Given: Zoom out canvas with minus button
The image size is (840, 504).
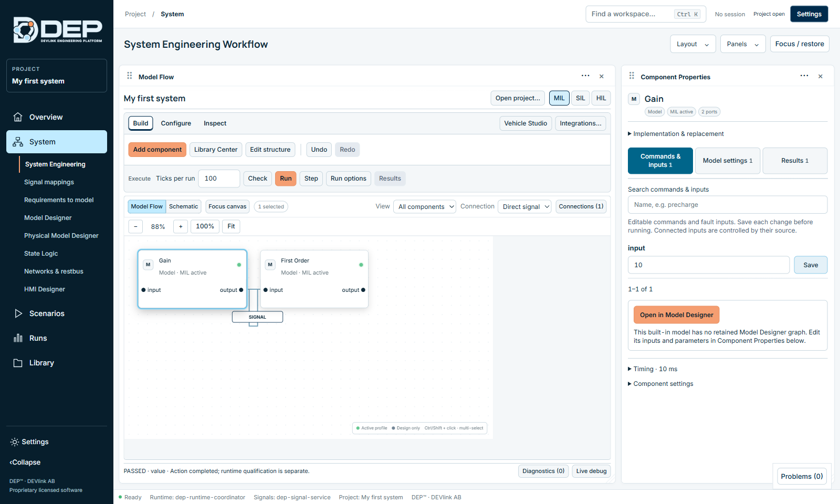Looking at the screenshot, I should [135, 226].
